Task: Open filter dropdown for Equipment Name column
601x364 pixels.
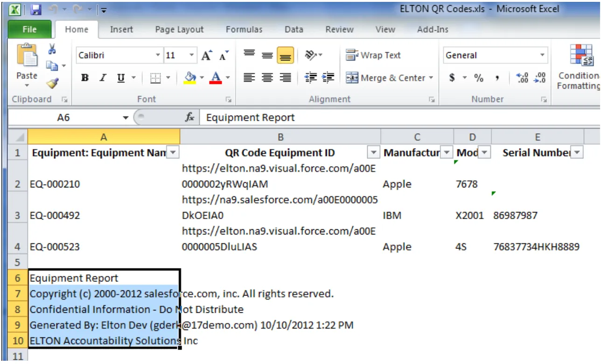Action: coord(173,153)
